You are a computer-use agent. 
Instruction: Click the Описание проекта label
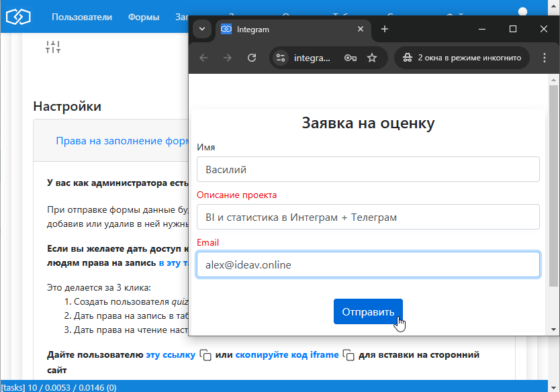237,195
